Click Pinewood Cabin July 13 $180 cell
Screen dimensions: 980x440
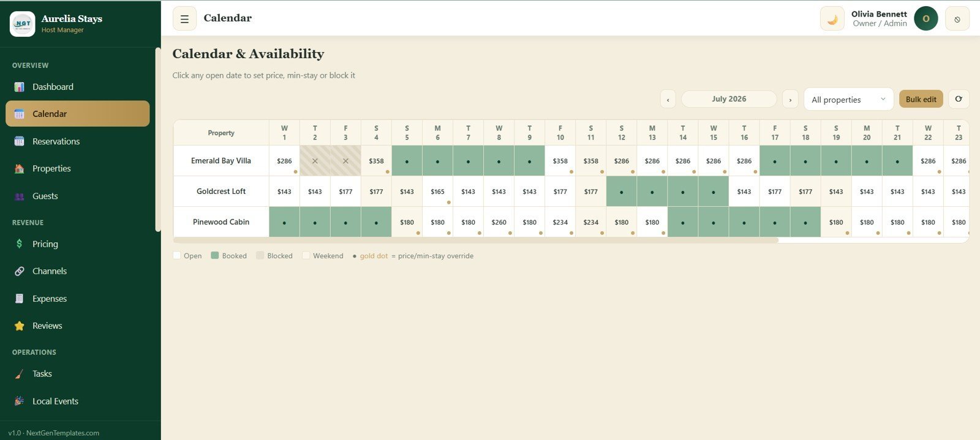click(652, 222)
